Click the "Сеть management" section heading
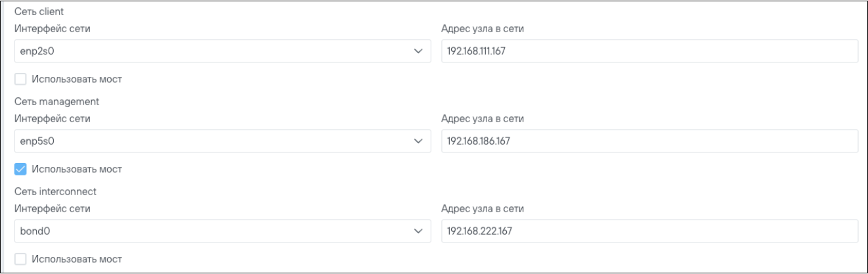This screenshot has height=274, width=868. [56, 102]
